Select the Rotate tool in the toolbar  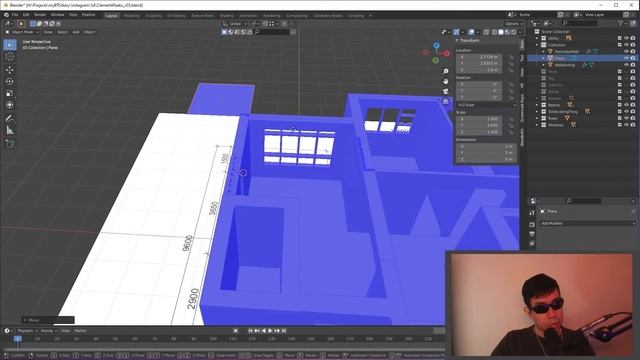tap(10, 82)
